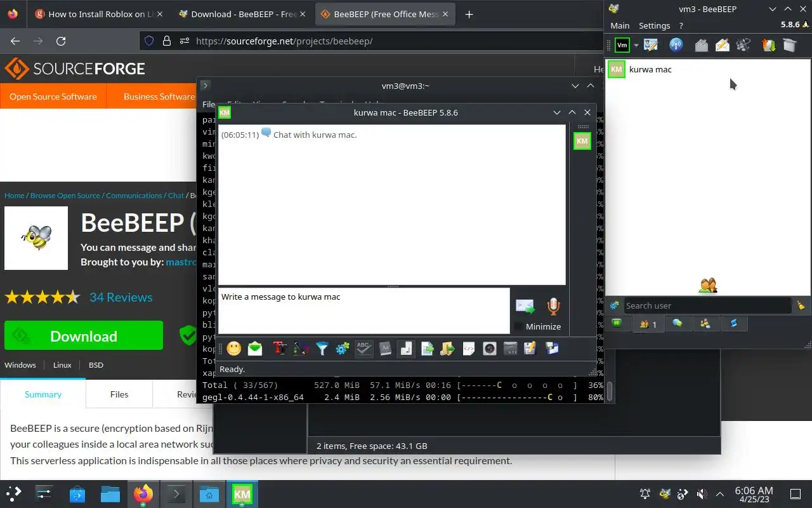Open the file transfers arrows icon
The image size is (812, 508).
(x=768, y=44)
